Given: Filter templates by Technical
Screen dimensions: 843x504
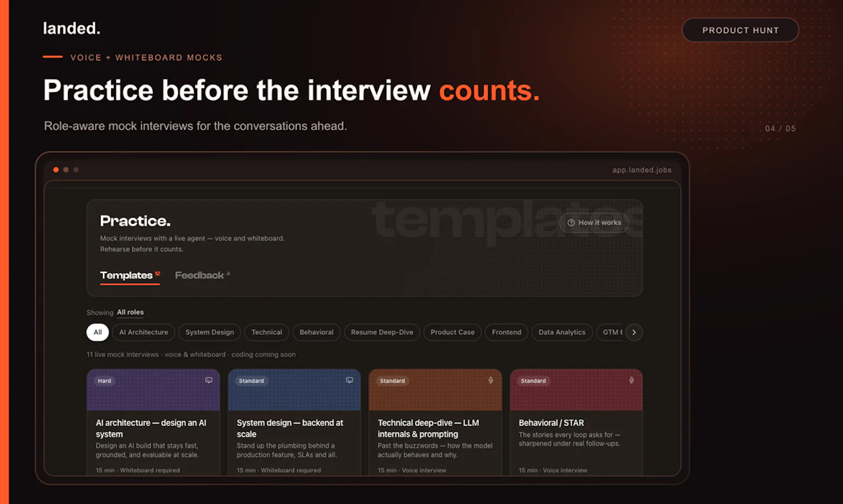Looking at the screenshot, I should tap(267, 332).
